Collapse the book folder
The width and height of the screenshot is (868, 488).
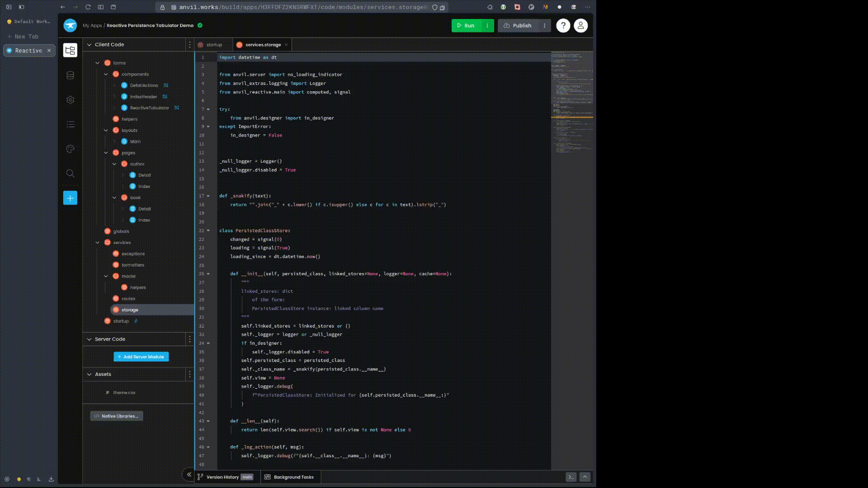(114, 197)
